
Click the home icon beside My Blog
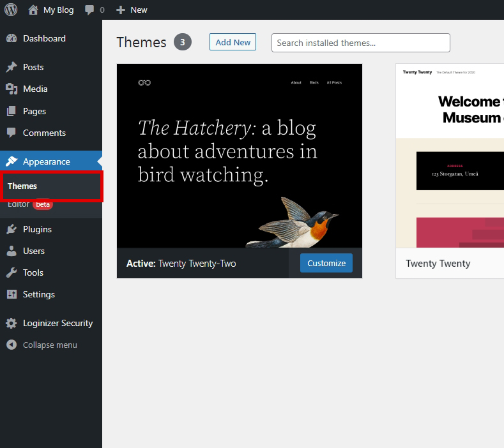[x=33, y=10]
